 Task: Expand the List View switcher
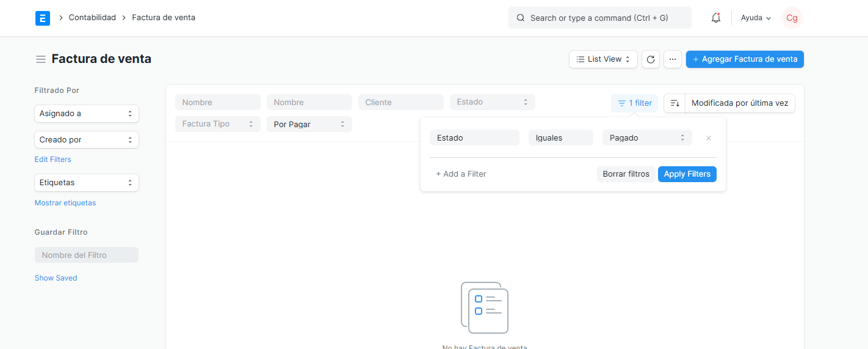(x=603, y=59)
